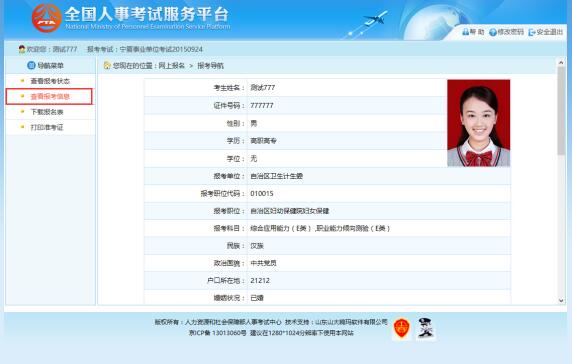Click the scrollbar up arrow
The image size is (572, 364).
561,63
